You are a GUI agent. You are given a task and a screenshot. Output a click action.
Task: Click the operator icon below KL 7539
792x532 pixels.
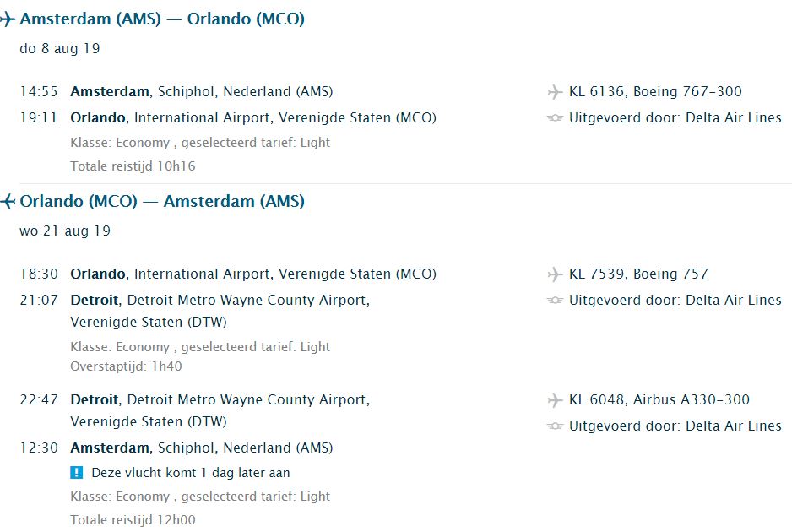(x=555, y=301)
